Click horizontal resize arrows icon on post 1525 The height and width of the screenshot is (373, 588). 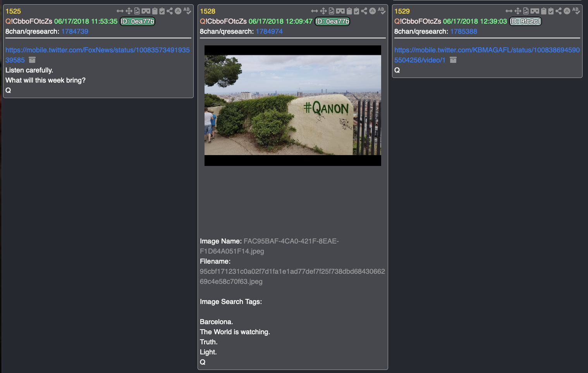point(120,11)
